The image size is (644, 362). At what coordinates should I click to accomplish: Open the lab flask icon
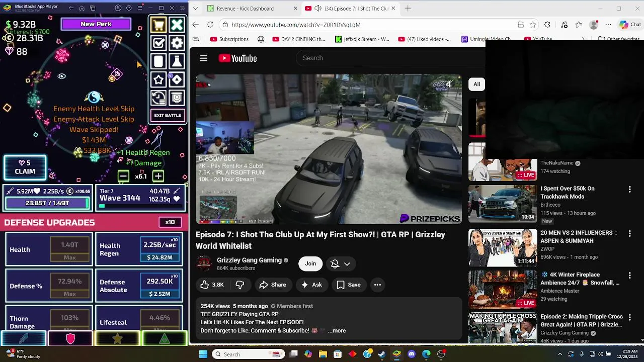click(177, 61)
